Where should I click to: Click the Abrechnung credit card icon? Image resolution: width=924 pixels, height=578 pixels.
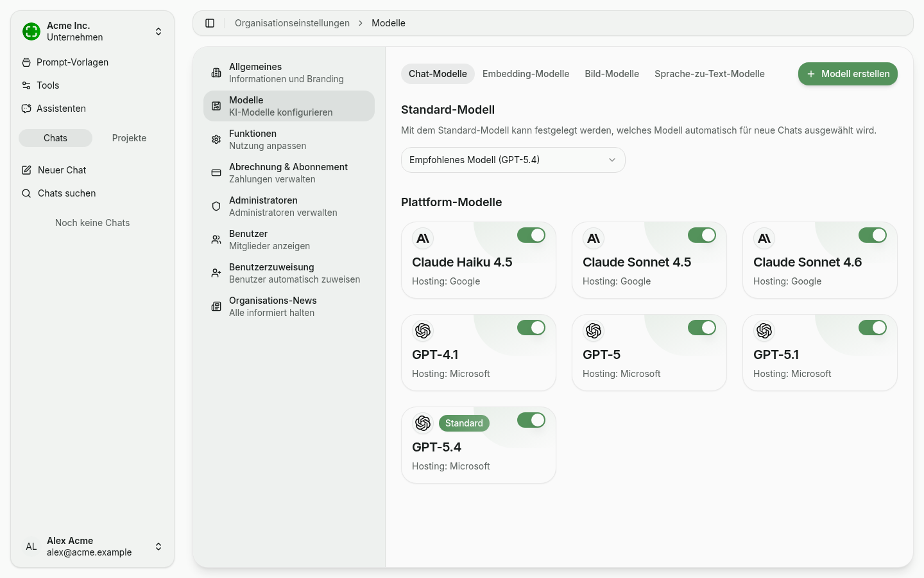[216, 173]
